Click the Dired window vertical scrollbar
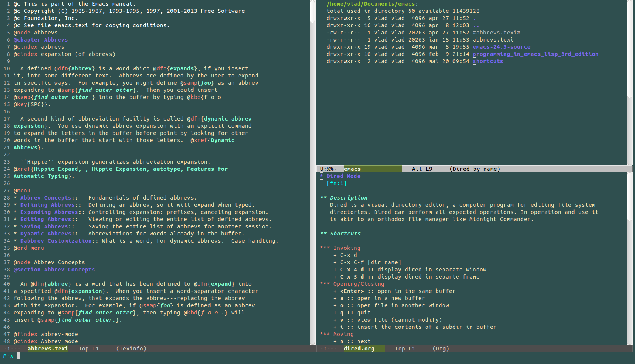 (x=630, y=82)
